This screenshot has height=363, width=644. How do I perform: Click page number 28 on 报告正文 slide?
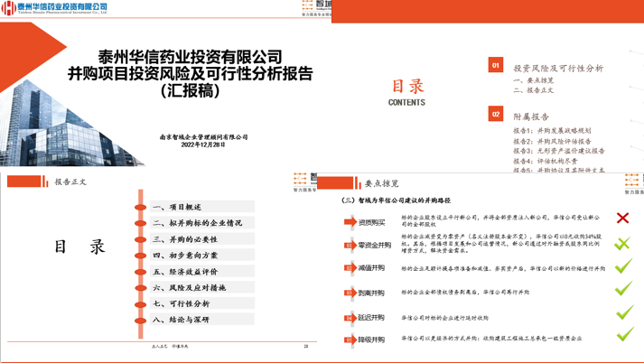tap(306, 347)
